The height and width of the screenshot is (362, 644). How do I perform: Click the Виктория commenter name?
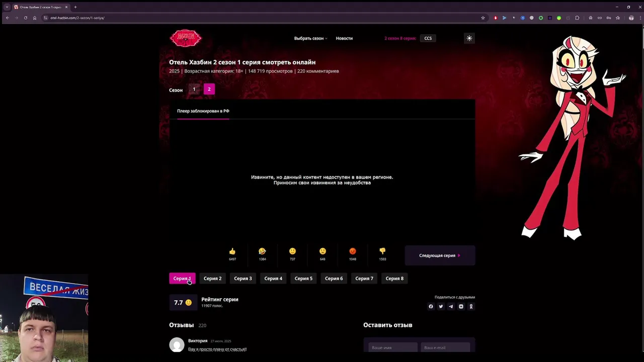[198, 341]
